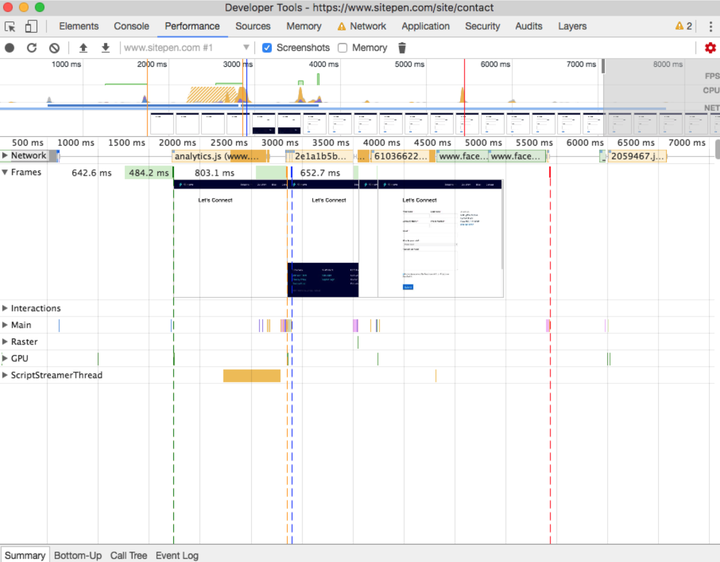Image resolution: width=720 pixels, height=562 pixels.
Task: Open the Security tab
Action: [482, 26]
